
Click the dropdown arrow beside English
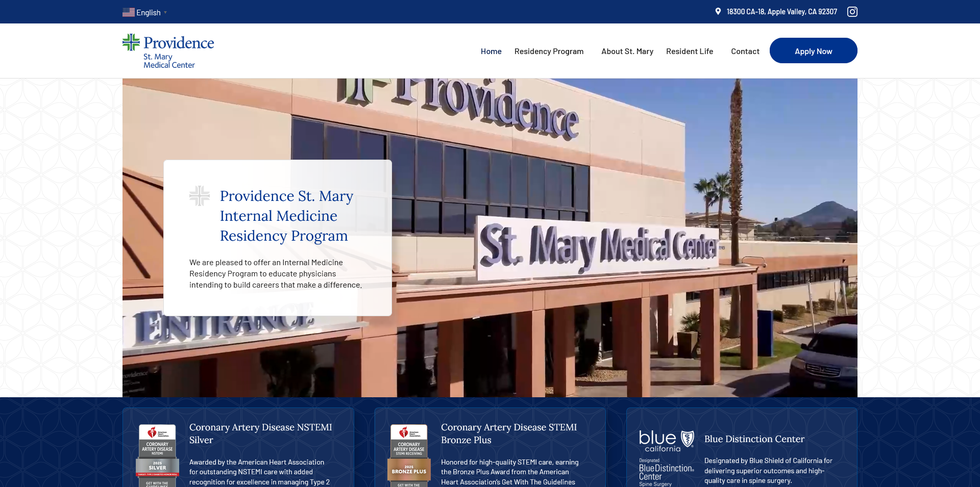point(165,12)
